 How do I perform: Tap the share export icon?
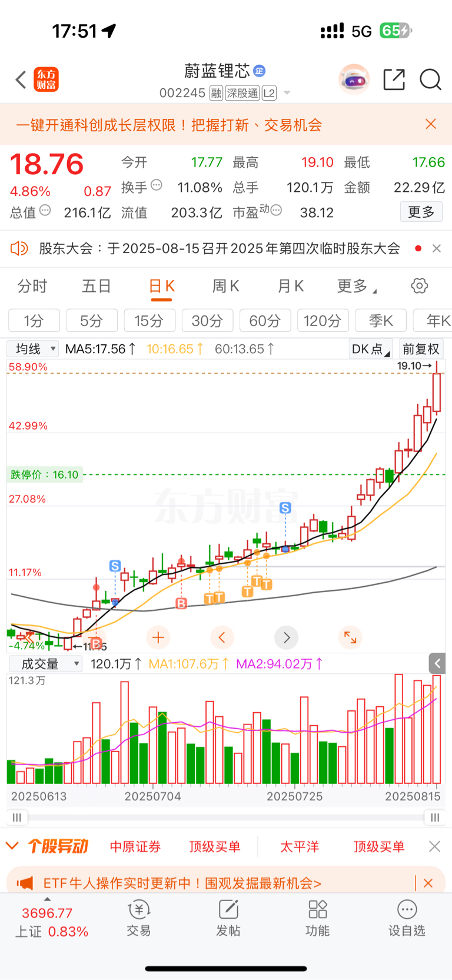[394, 79]
